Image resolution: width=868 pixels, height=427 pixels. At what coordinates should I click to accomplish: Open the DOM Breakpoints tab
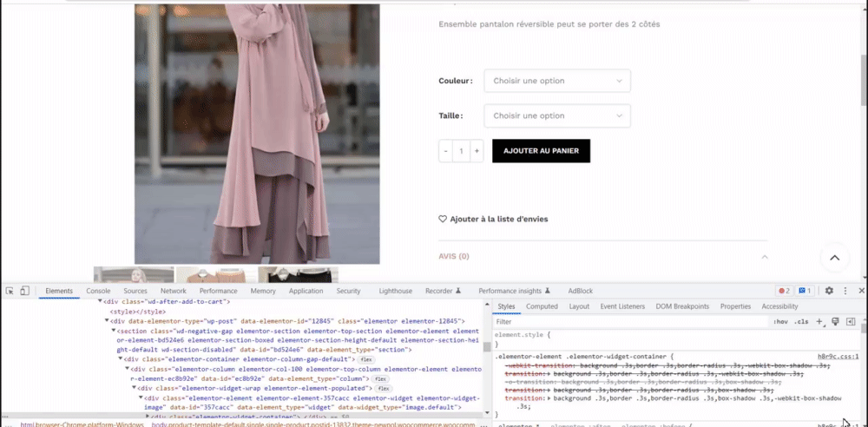coord(682,306)
